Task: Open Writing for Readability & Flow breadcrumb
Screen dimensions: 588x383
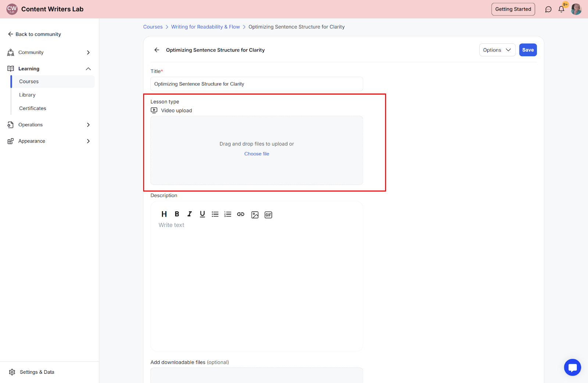Action: tap(205, 27)
